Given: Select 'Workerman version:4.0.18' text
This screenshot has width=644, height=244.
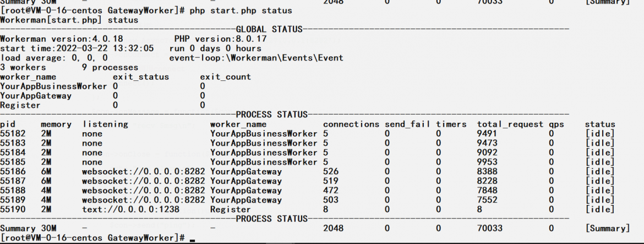Looking at the screenshot, I should click(62, 39).
